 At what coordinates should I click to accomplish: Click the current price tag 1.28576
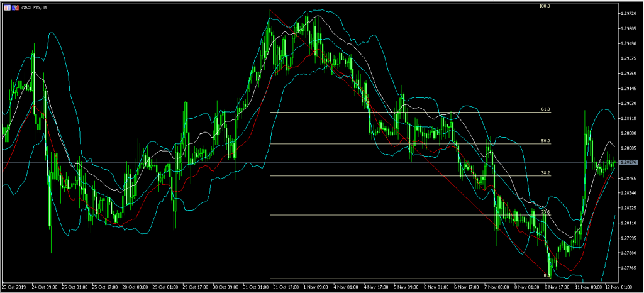tap(630, 162)
